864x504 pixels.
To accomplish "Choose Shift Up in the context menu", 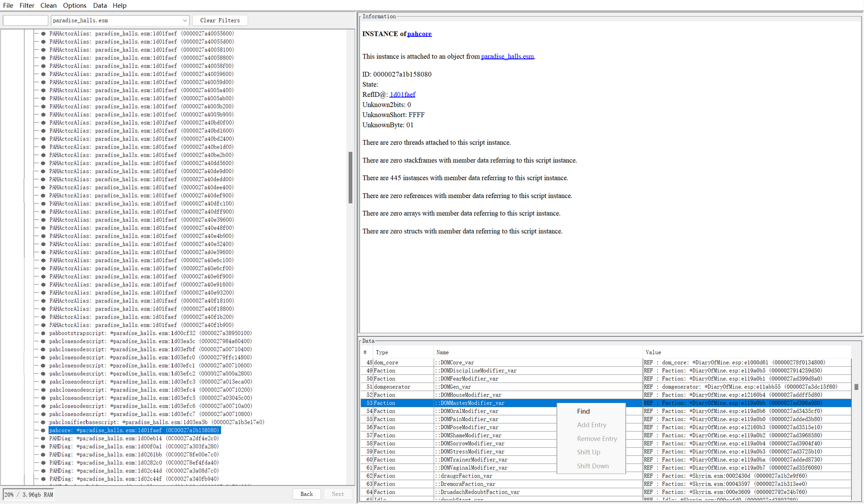I will (588, 452).
